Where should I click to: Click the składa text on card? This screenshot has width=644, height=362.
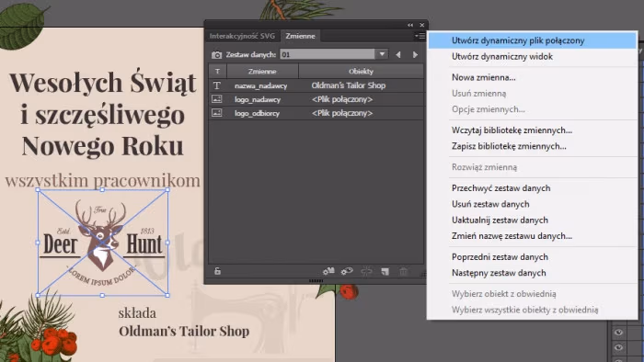pyautogui.click(x=137, y=313)
